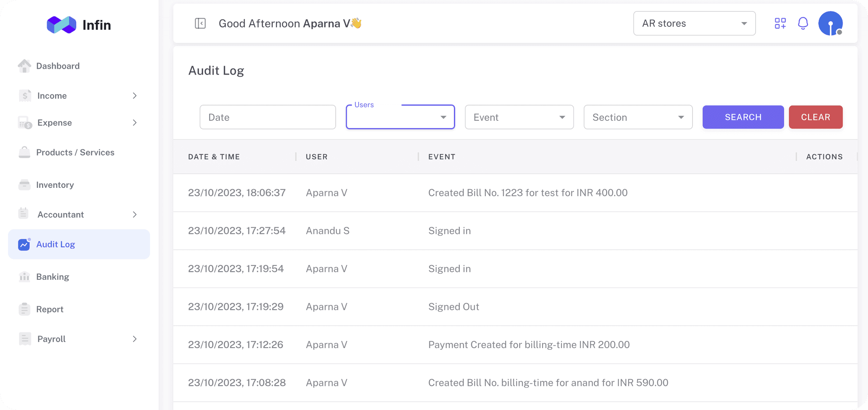The height and width of the screenshot is (410, 868).
Task: Collapse the sidebar using header icon
Action: [x=200, y=23]
